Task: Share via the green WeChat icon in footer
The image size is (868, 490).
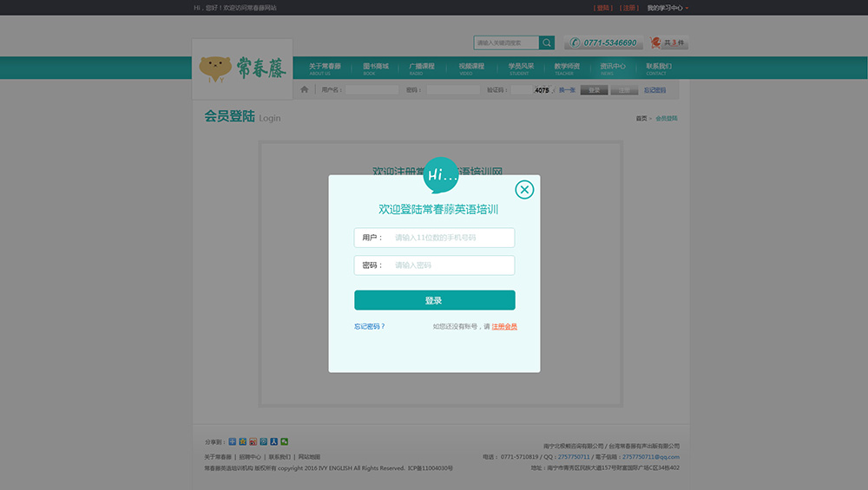Action: (285, 441)
